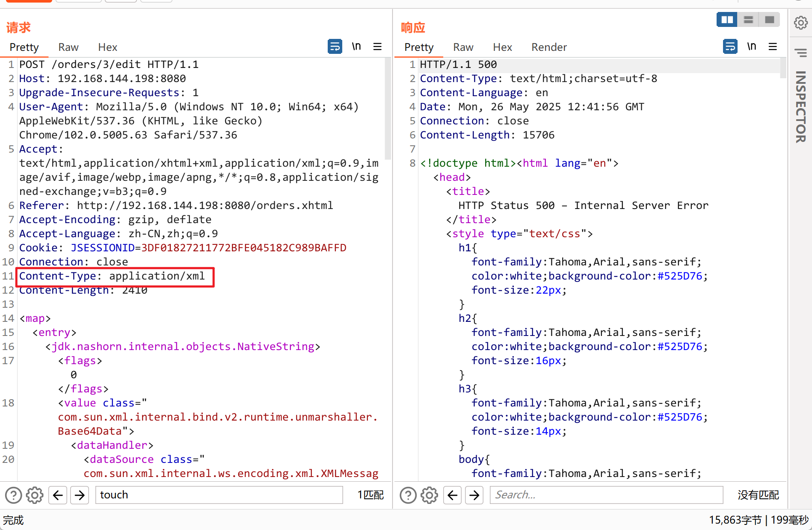The image size is (812, 530).
Task: Open the request panel hamburger options menu
Action: coord(377,46)
